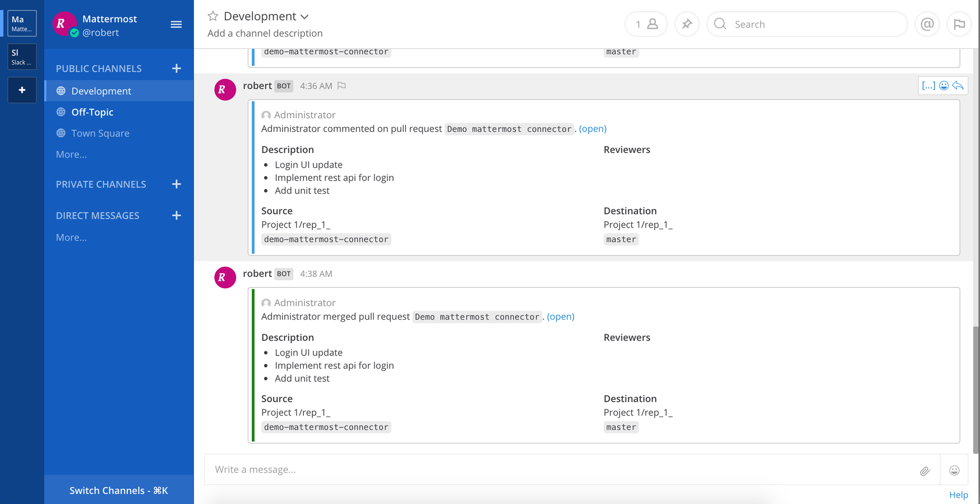Screen dimensions: 980x504
Task: Click Add a channel description
Action: (x=265, y=33)
